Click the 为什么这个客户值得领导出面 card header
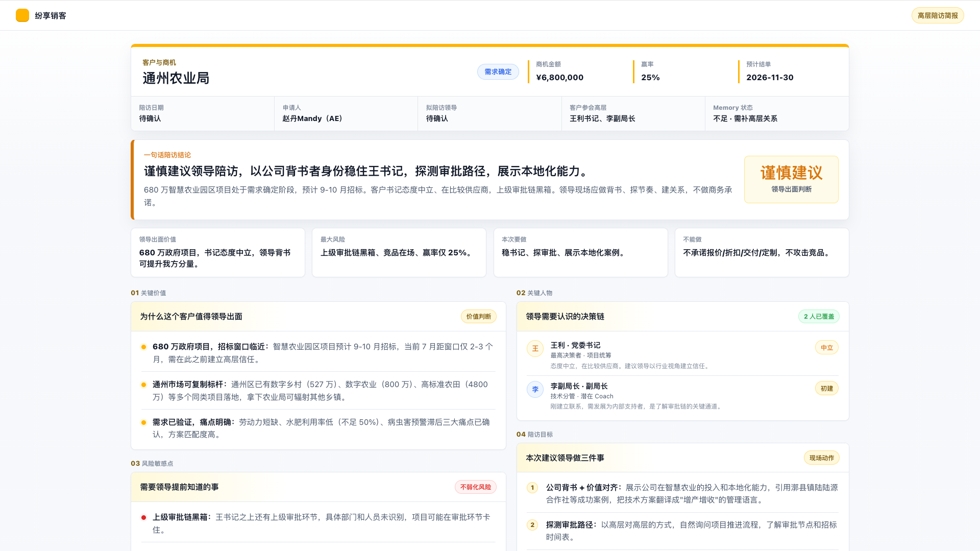The height and width of the screenshot is (551, 980). tap(318, 317)
